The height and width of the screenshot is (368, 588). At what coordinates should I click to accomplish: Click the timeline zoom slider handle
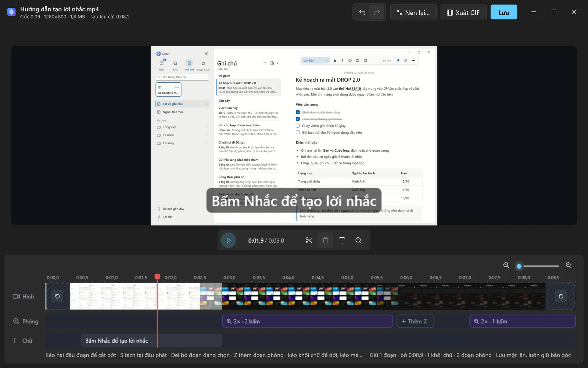519,266
